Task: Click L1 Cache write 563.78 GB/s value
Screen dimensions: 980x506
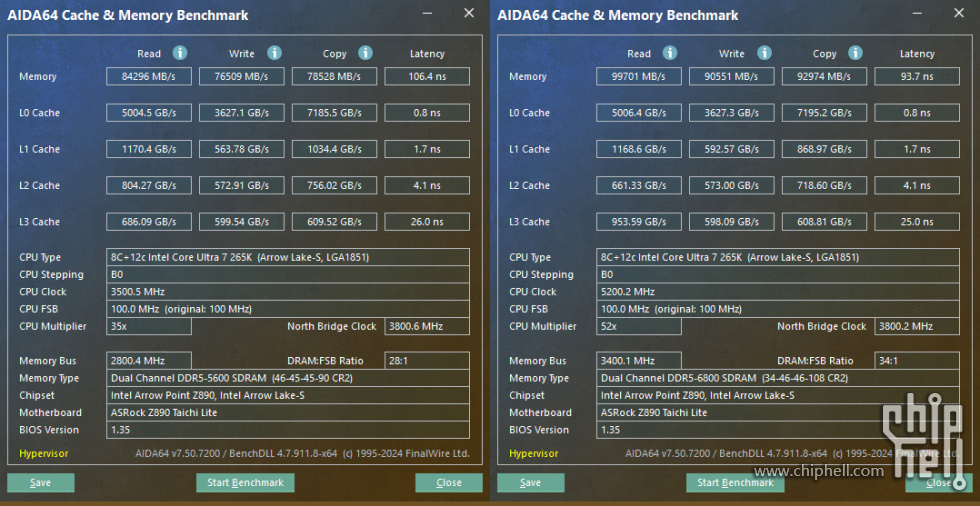Action: [x=242, y=149]
